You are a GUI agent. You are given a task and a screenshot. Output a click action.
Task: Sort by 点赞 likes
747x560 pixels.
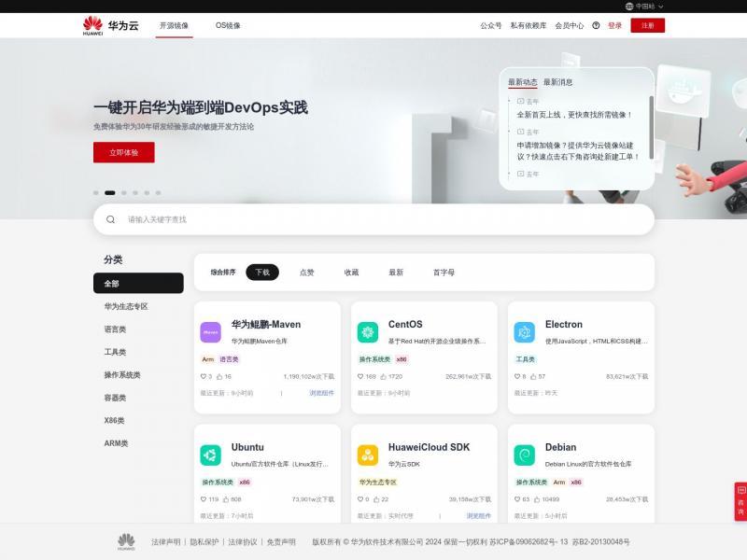[307, 273]
